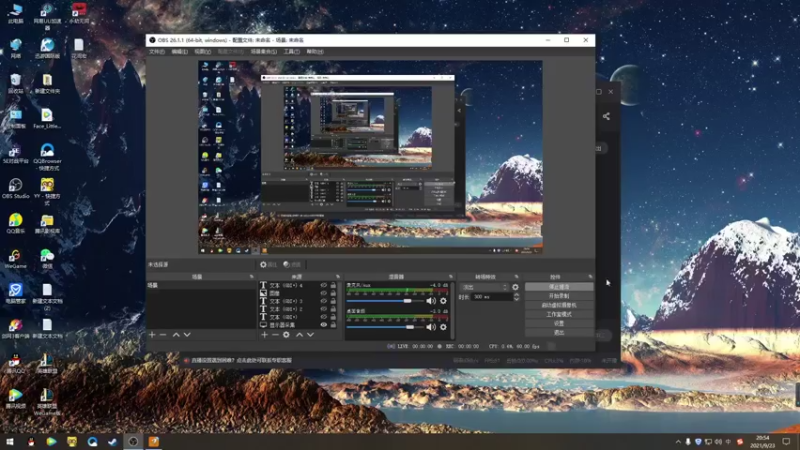Open Steam from the taskbar
800x450 pixels.
[x=113, y=441]
